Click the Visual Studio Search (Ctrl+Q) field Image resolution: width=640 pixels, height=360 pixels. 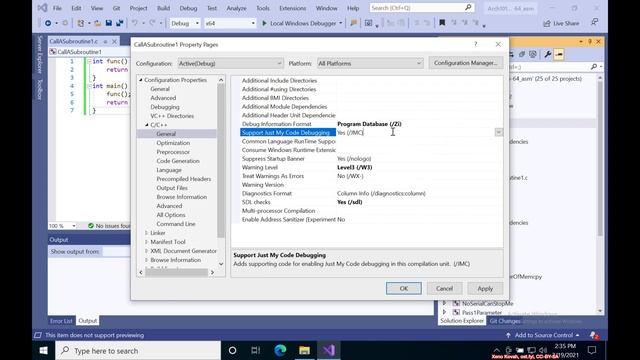click(x=422, y=8)
